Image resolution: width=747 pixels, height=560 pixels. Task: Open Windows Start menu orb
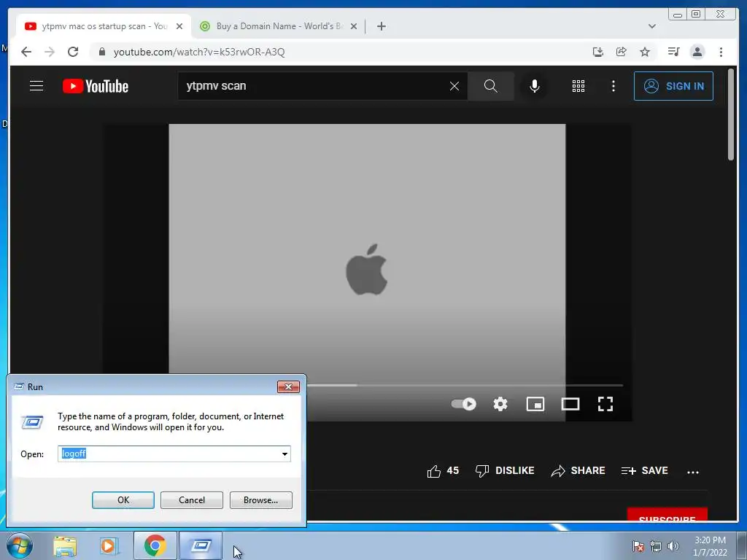click(20, 545)
